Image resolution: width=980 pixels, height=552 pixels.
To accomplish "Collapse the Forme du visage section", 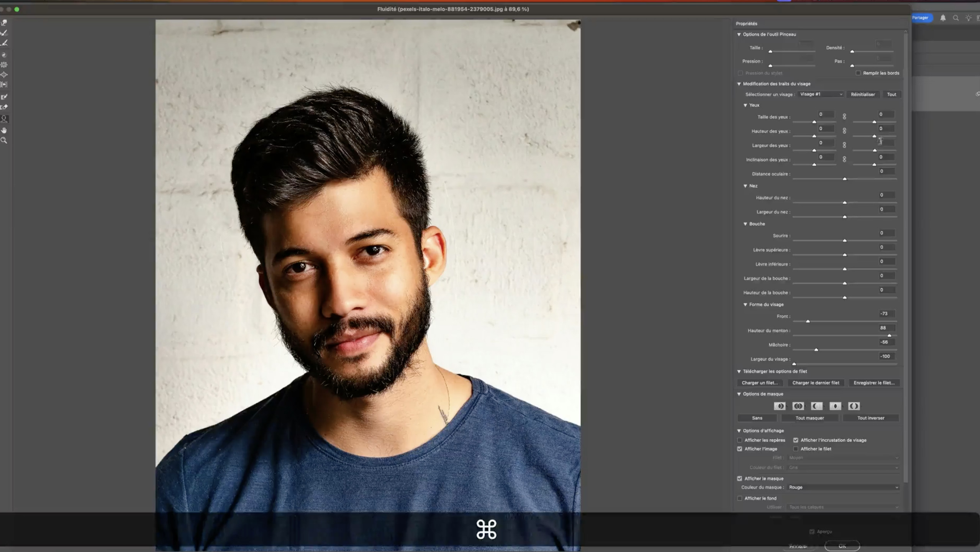I will [x=745, y=305].
